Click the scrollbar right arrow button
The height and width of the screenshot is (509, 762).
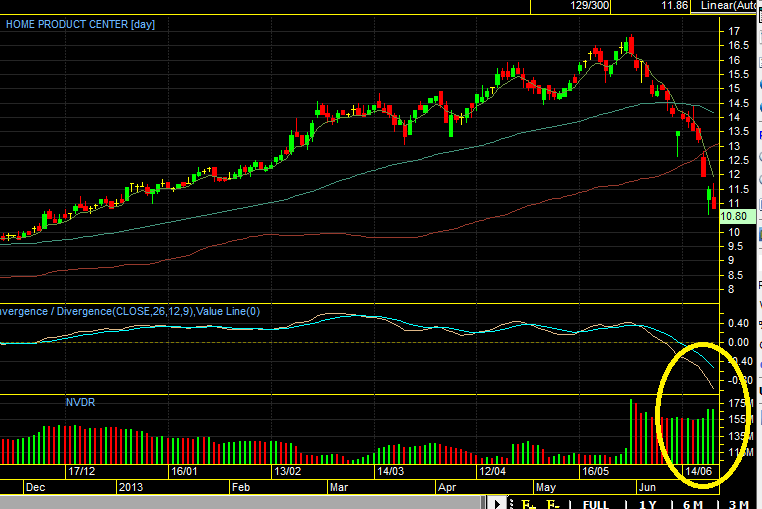pyautogui.click(x=497, y=503)
